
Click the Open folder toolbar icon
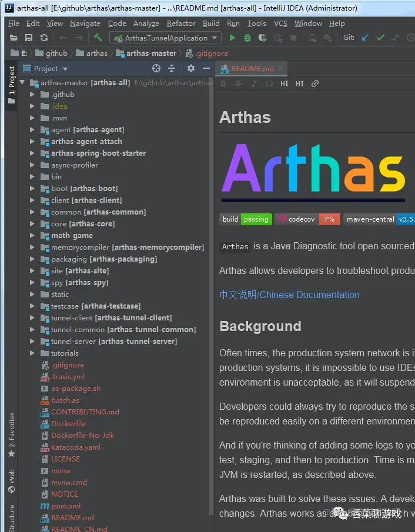(14, 38)
